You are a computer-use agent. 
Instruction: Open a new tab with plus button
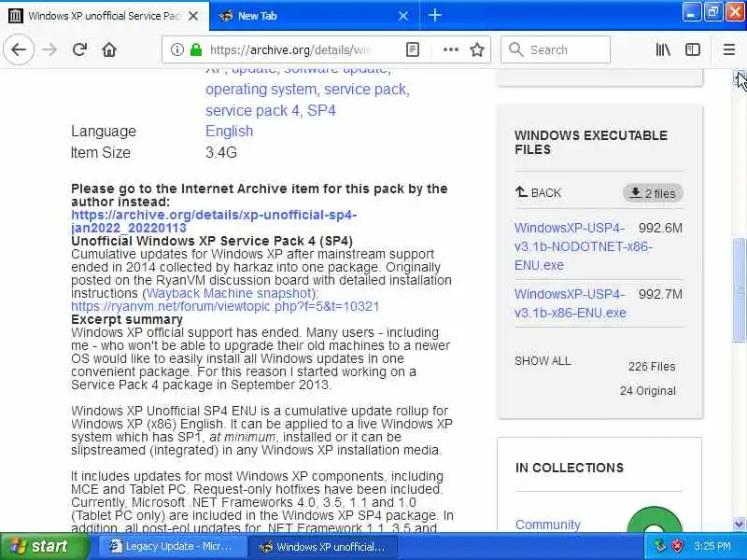pos(434,15)
